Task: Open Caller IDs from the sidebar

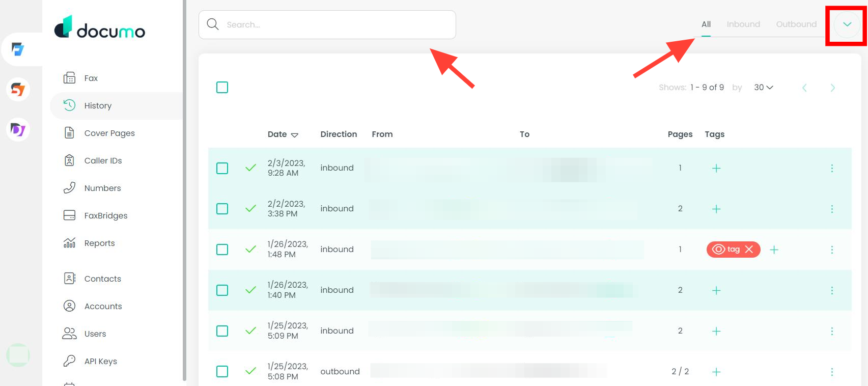Action: point(102,160)
